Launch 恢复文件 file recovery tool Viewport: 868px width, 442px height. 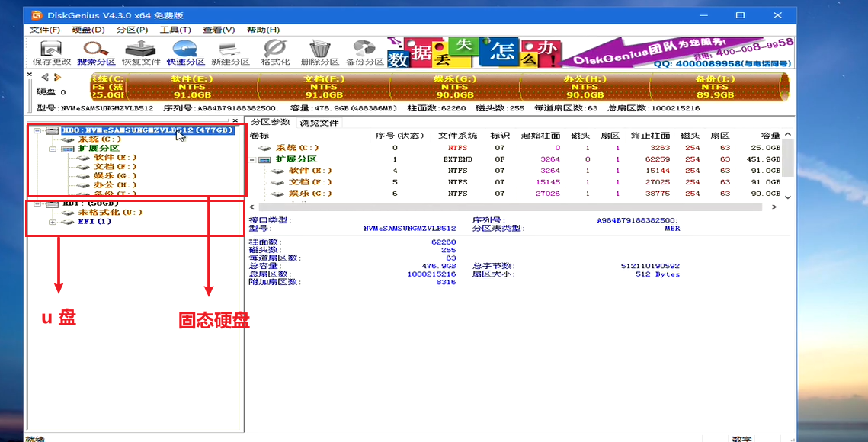[x=141, y=52]
